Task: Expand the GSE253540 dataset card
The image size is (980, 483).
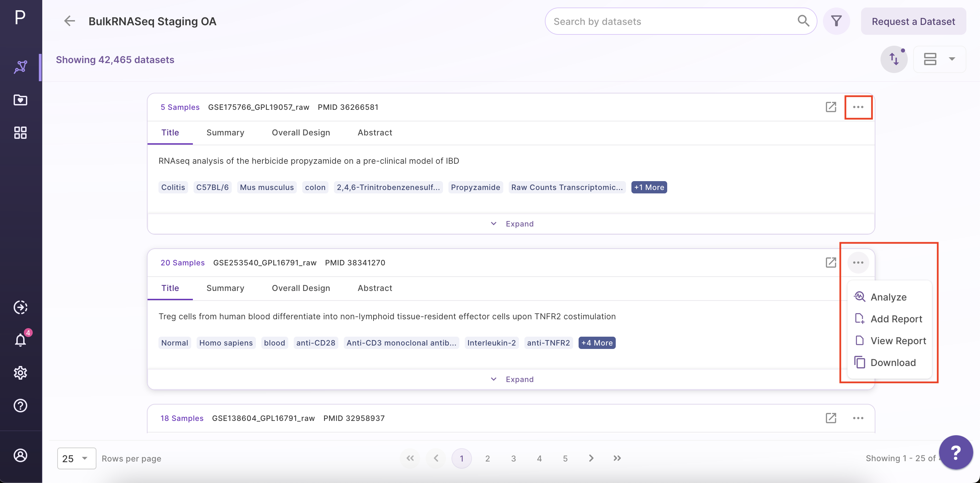Action: 511,379
